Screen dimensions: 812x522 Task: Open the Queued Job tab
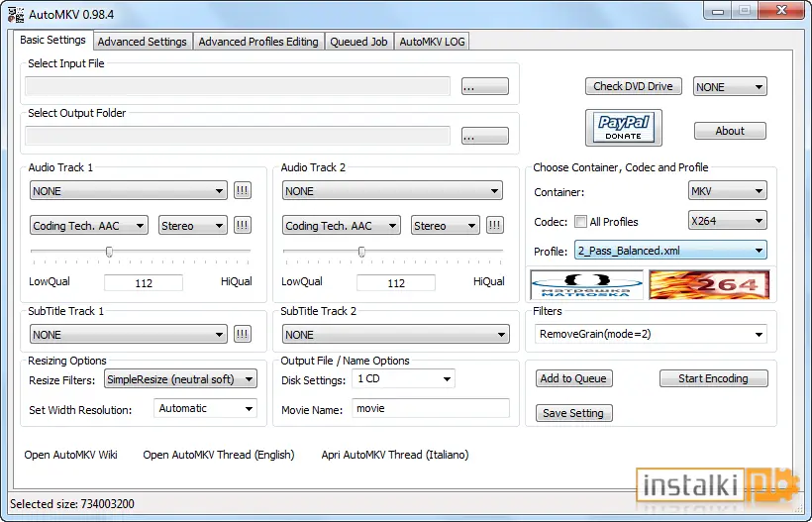click(358, 42)
